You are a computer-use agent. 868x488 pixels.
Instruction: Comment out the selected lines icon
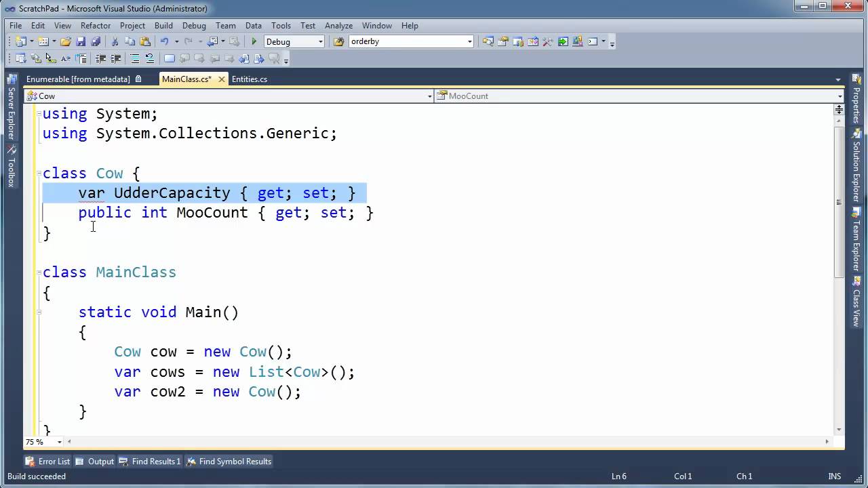pos(135,59)
